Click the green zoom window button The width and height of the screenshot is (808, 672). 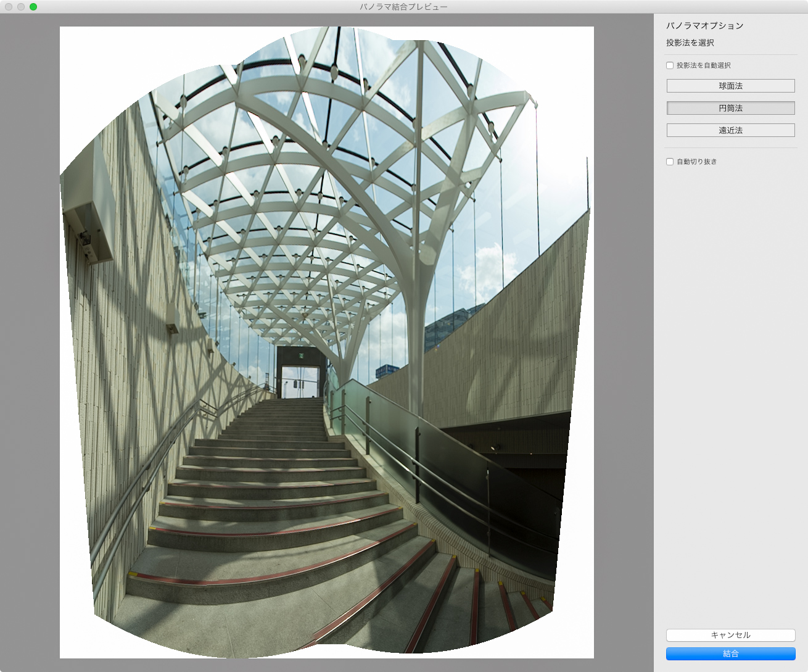(x=33, y=7)
